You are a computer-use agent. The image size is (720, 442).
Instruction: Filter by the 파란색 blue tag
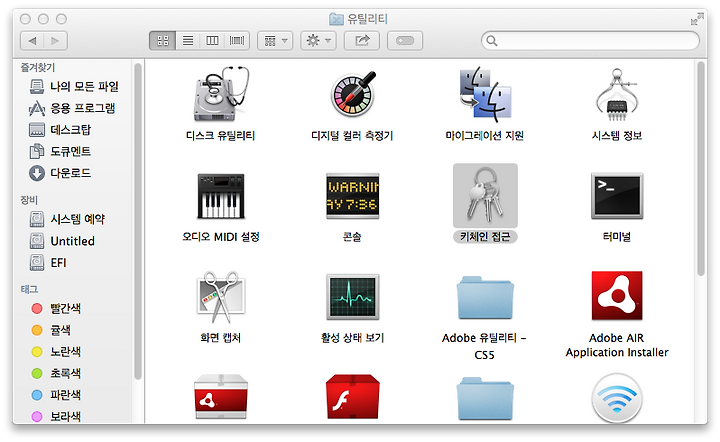pos(56,395)
